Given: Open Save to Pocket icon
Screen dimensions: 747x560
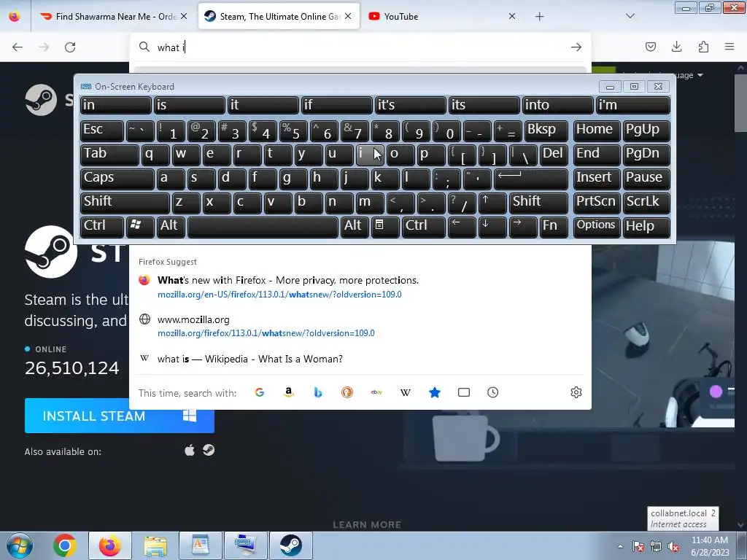Looking at the screenshot, I should (x=650, y=47).
